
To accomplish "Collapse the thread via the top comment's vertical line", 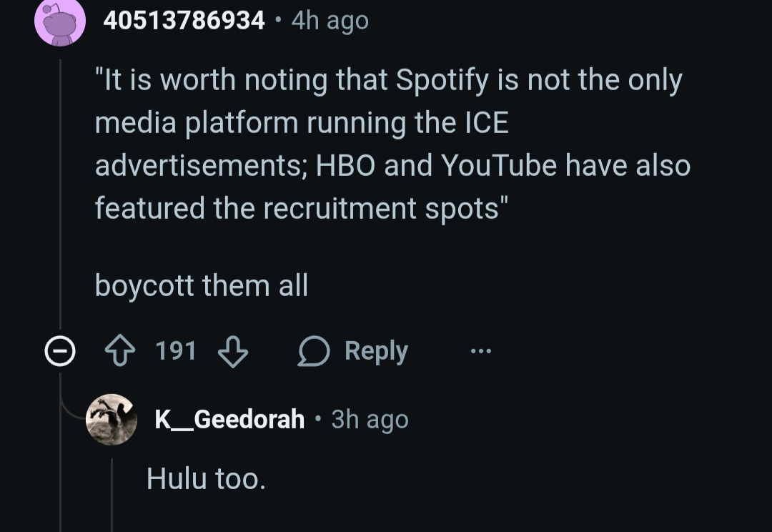I will tap(60, 193).
